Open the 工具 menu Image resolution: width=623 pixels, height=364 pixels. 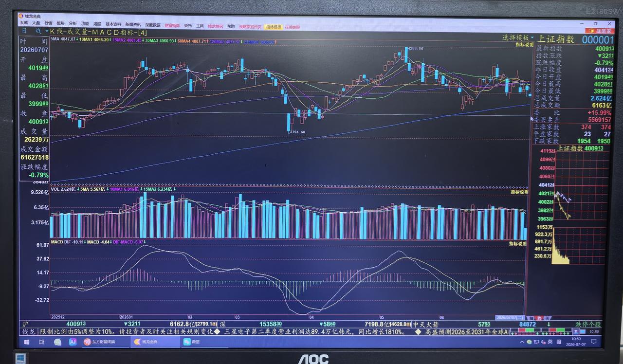[x=200, y=26]
